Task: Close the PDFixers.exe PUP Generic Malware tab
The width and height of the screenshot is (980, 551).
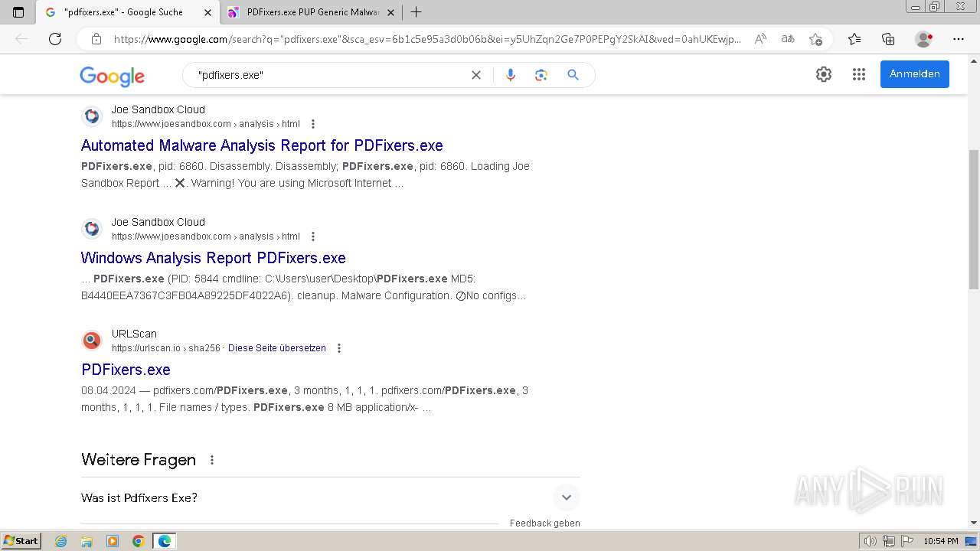Action: [391, 12]
